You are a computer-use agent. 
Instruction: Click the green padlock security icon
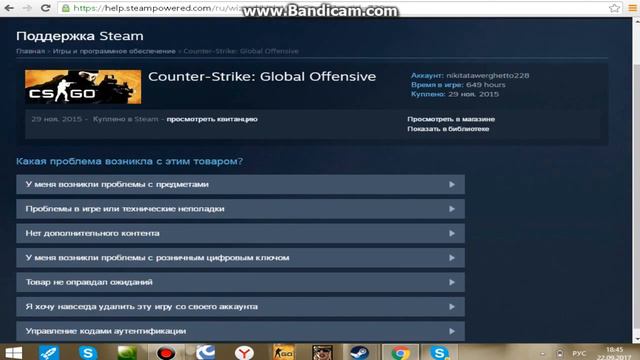66,8
